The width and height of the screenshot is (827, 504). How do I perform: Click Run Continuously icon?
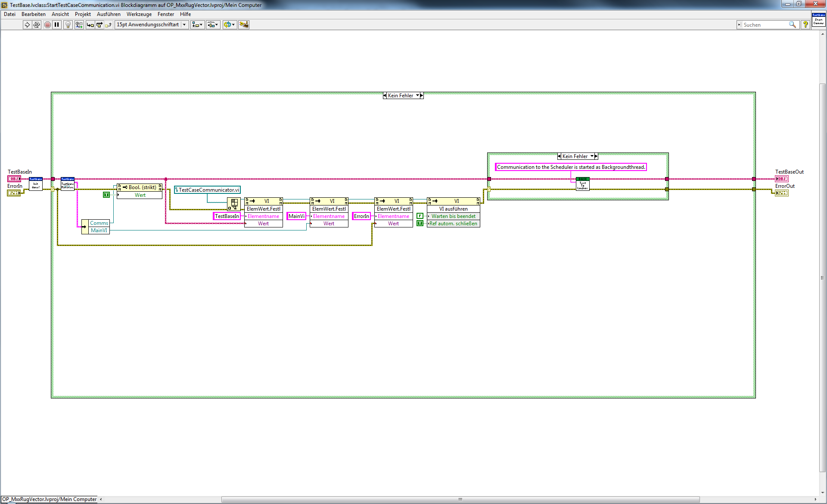[37, 25]
